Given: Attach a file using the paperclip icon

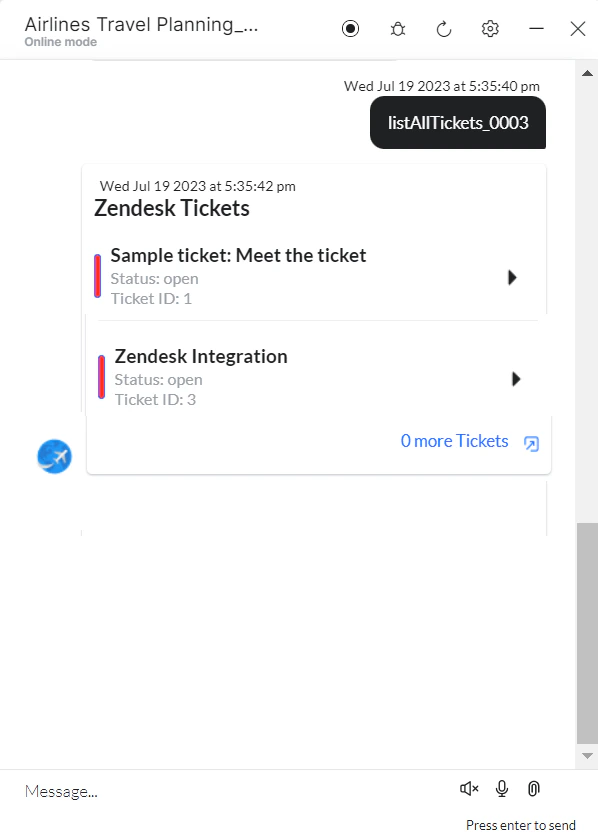Looking at the screenshot, I should pos(533,789).
